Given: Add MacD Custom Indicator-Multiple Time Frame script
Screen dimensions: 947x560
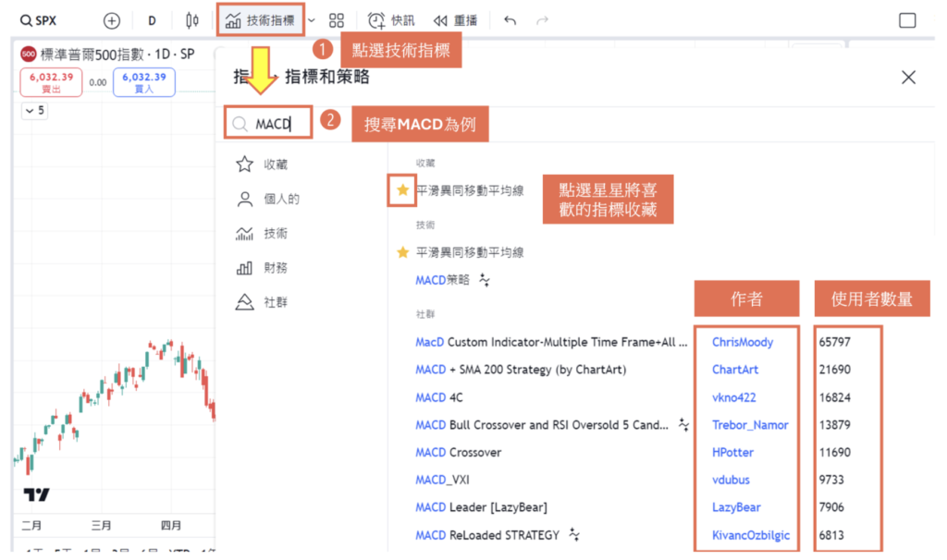Looking at the screenshot, I should point(551,342).
